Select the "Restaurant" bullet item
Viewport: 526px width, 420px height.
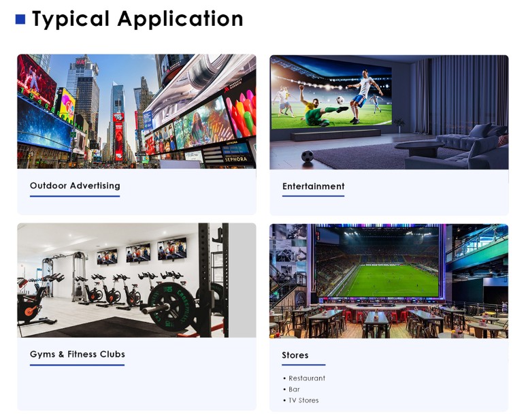pos(304,378)
